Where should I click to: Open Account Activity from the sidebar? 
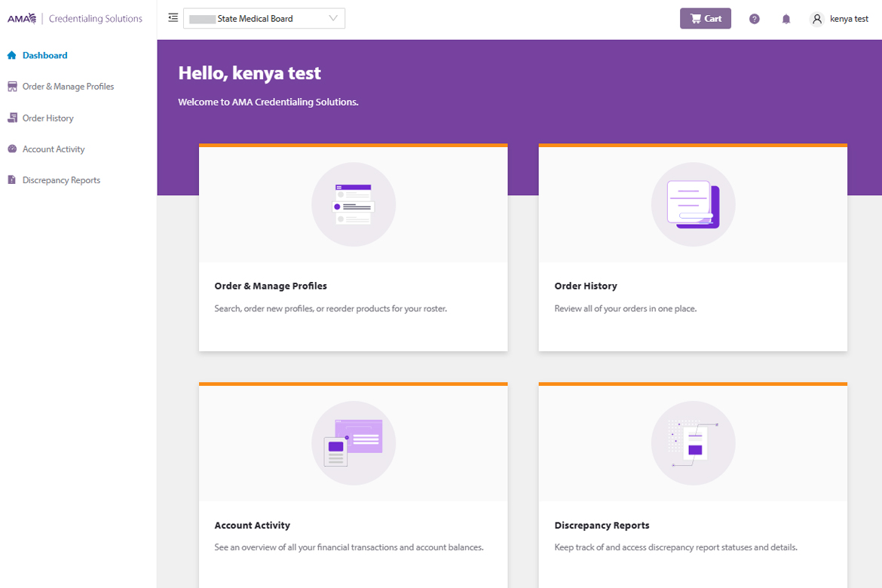pyautogui.click(x=54, y=149)
